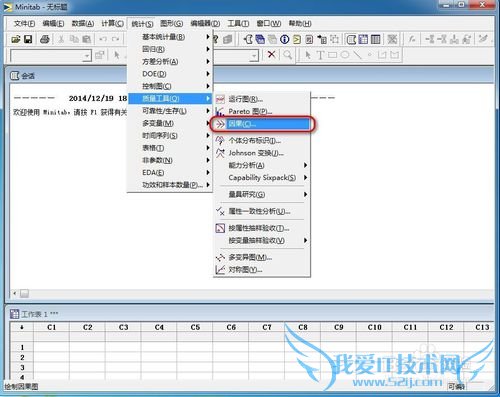Image resolution: width=500 pixels, height=397 pixels.
Task: Expand the 能力分析(A) submenu
Action: coord(262,165)
